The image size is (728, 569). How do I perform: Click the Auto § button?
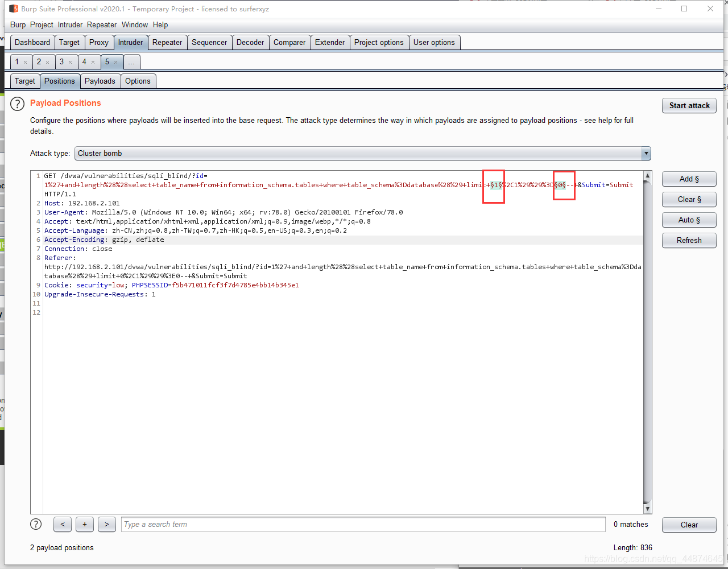(689, 220)
